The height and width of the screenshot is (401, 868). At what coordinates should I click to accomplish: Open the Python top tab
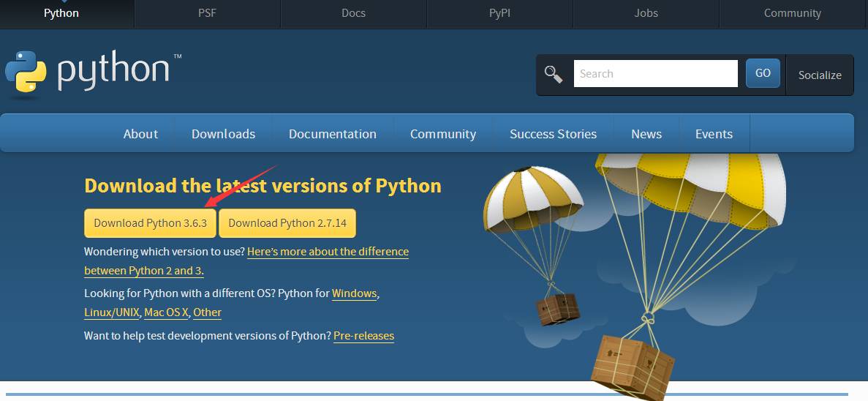tap(61, 13)
